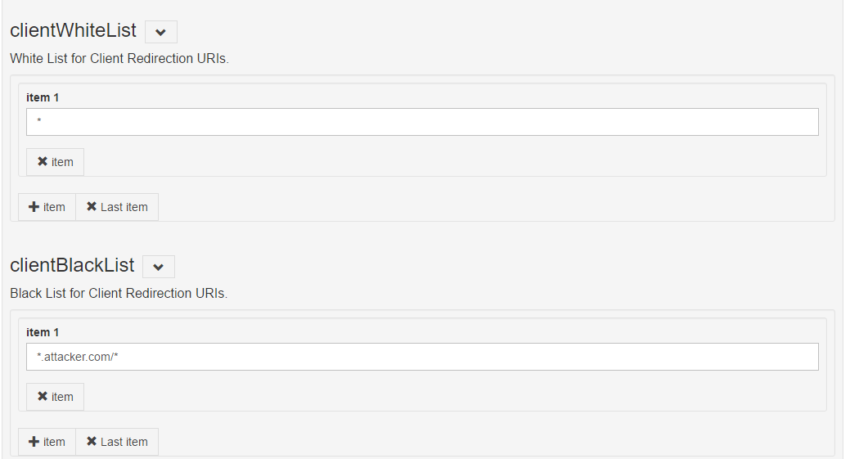
Task: Click the clientBlackList heading text
Action: click(x=72, y=266)
